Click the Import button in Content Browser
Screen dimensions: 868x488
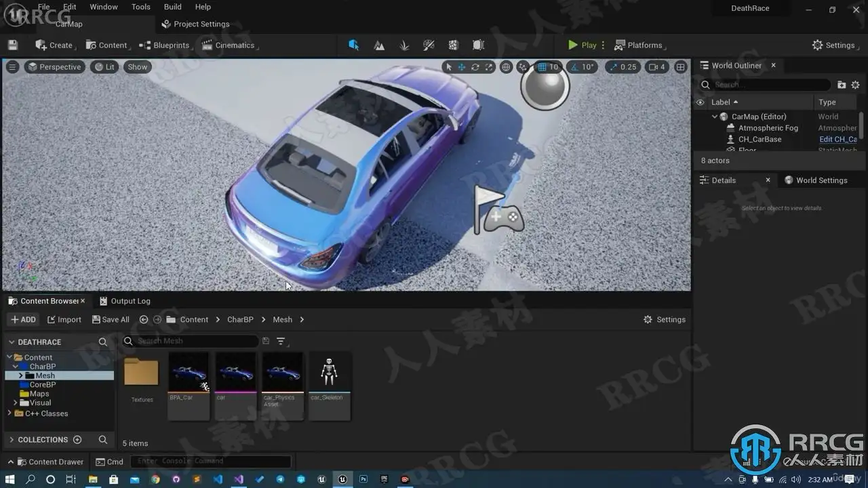pos(64,320)
